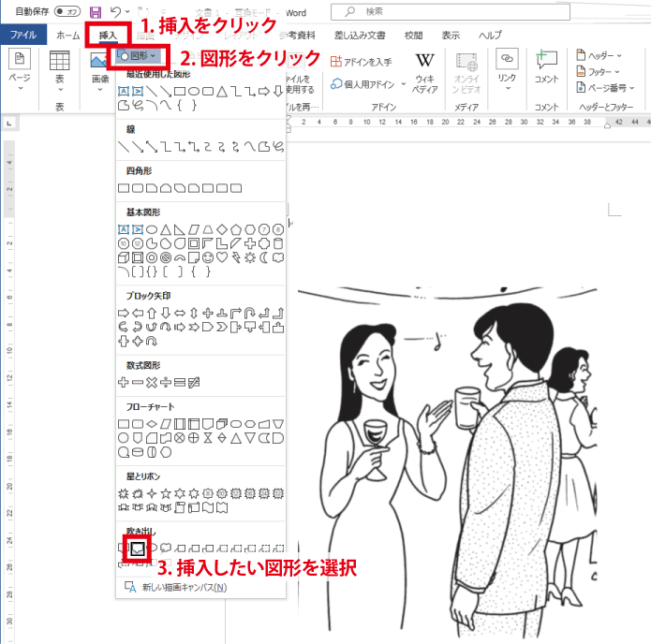The height and width of the screenshot is (644, 651).
Task: Select the division sign in Equation Shapes
Action: coord(166,382)
